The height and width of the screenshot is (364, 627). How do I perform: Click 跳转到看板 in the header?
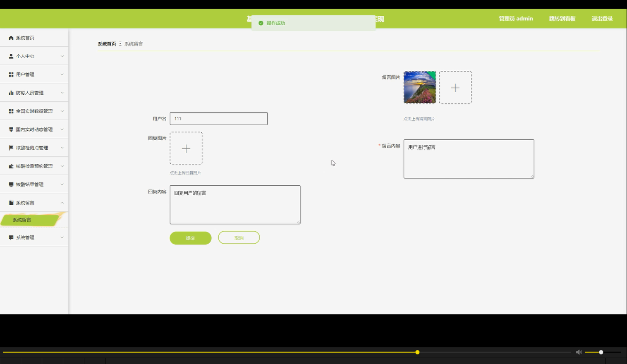click(562, 19)
